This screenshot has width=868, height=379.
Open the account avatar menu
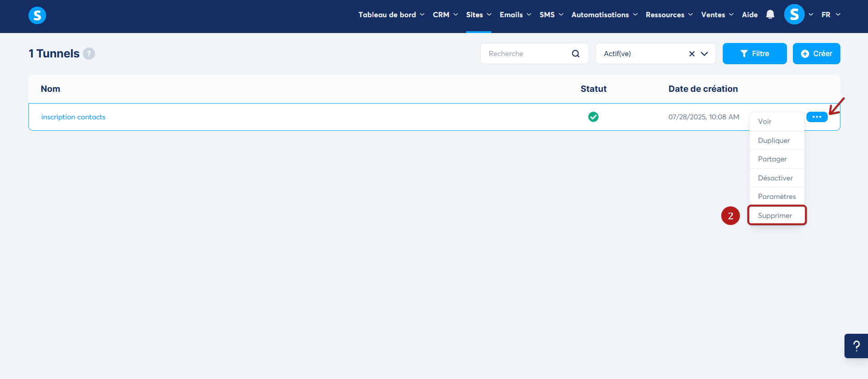click(794, 14)
